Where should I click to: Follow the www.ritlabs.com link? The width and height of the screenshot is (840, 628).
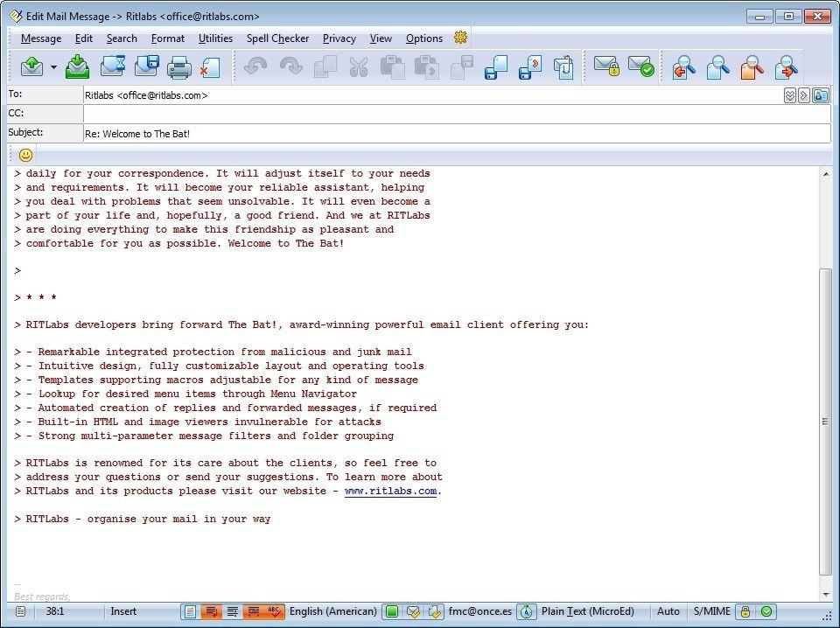pos(390,491)
